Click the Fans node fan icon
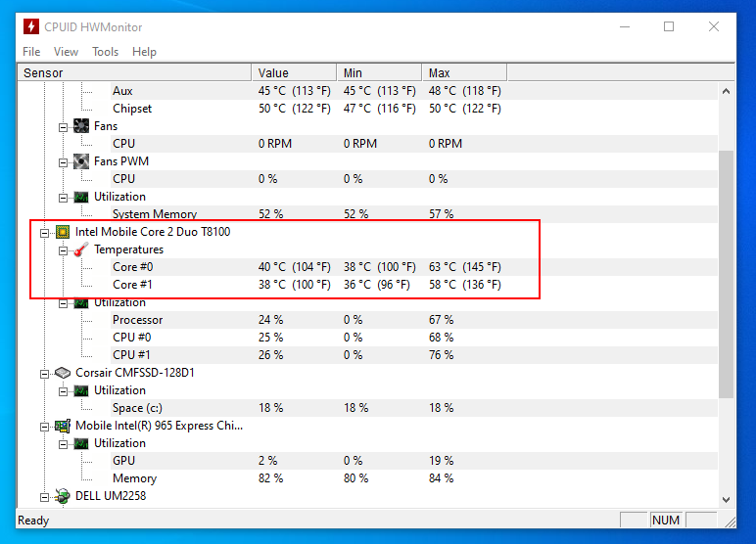The width and height of the screenshot is (756, 544). [x=81, y=126]
